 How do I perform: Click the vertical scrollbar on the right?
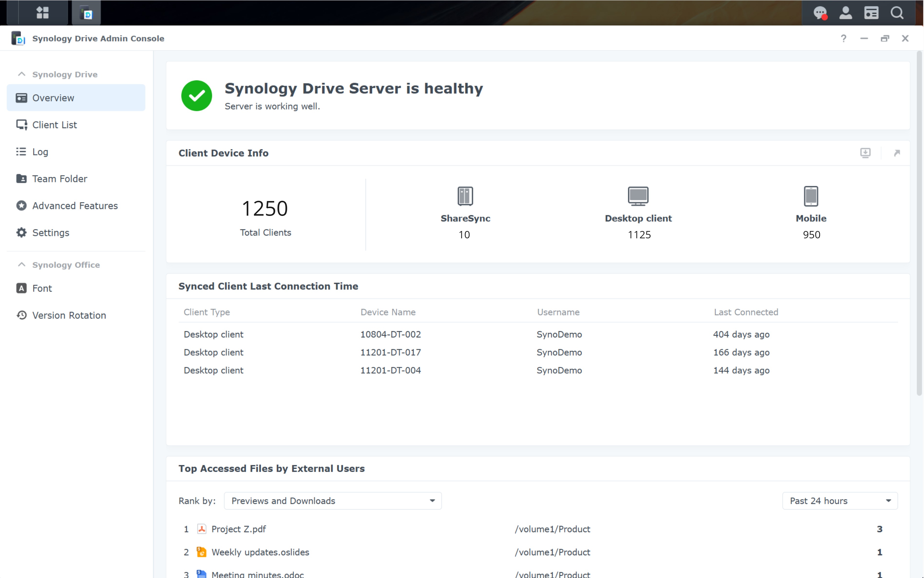pyautogui.click(x=919, y=229)
